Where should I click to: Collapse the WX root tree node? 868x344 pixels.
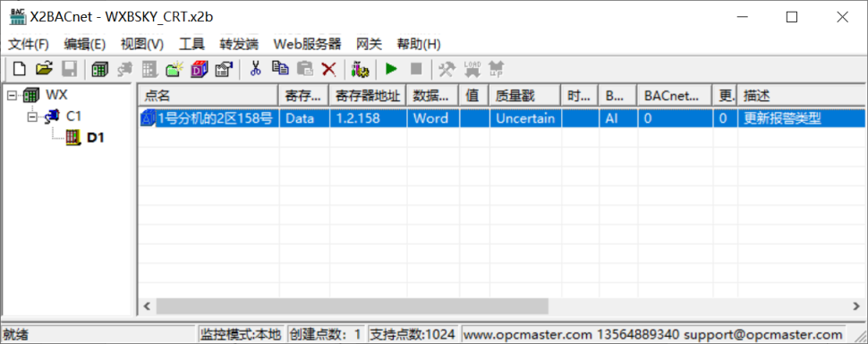pos(12,95)
